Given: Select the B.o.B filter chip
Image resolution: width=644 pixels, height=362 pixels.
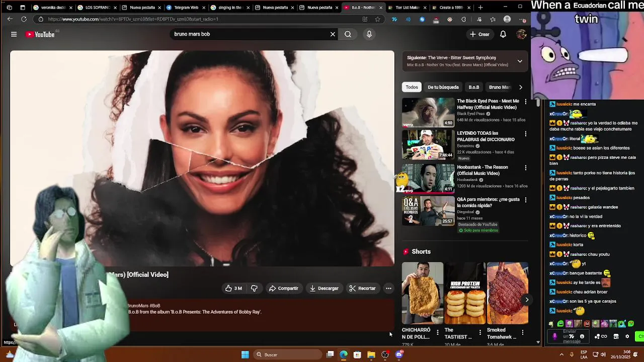Looking at the screenshot, I should pyautogui.click(x=474, y=87).
